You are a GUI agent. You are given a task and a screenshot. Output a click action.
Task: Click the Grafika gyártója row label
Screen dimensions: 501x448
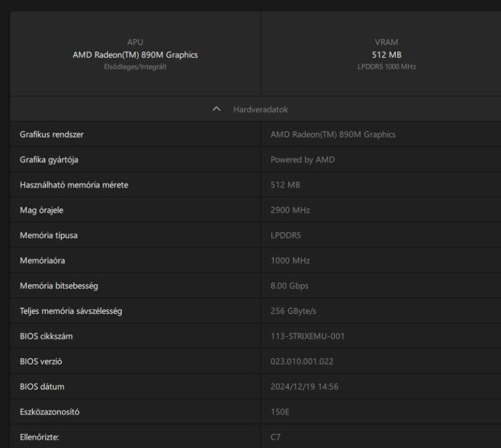[49, 160]
